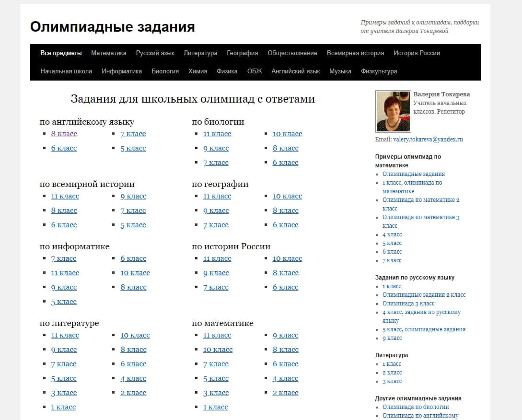Image resolution: width=522 pixels, height=420 pixels.
Task: Open sidebar link 5 класс, олимпиадные задания
Action: (x=424, y=329)
